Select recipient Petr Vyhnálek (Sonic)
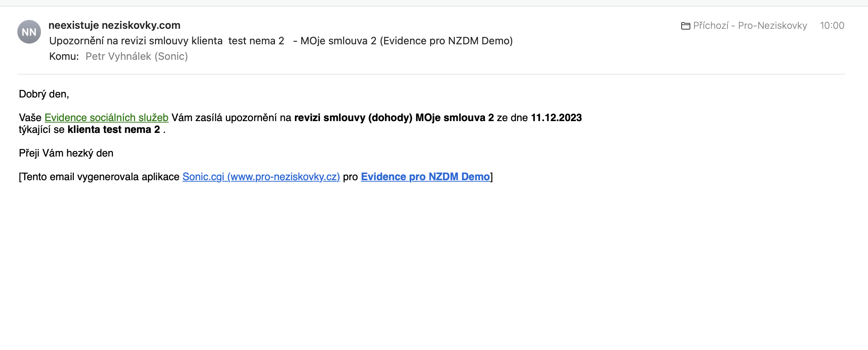Viewport: 868px width, 350px height. [137, 56]
